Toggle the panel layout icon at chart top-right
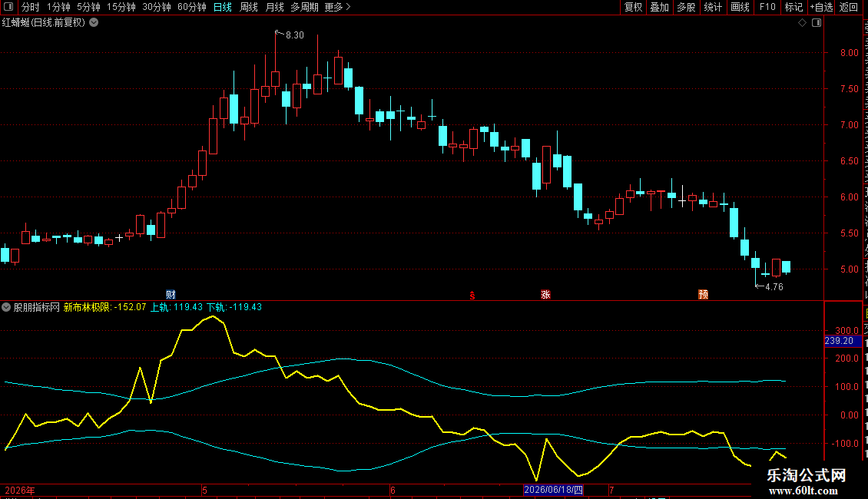 click(x=817, y=23)
